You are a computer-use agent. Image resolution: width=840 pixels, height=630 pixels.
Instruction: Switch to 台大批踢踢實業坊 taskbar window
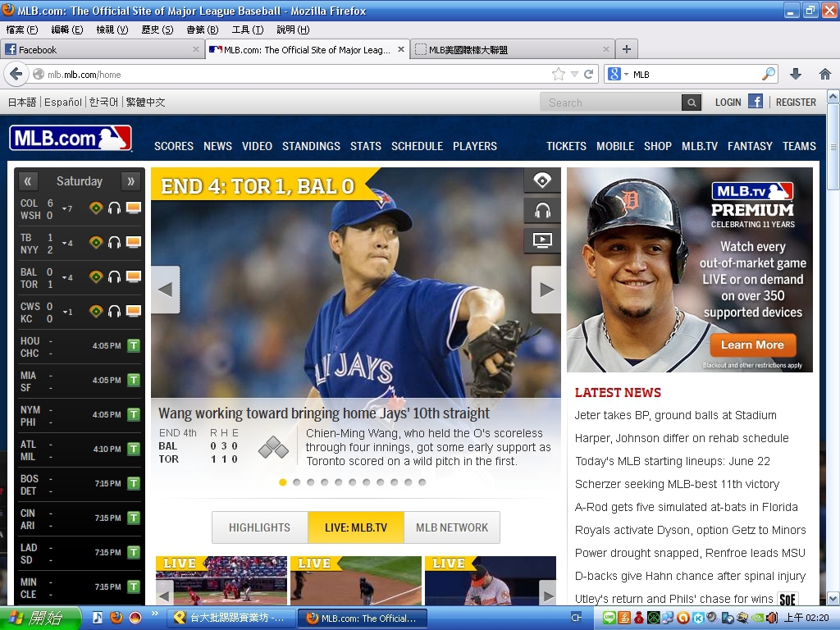[231, 619]
